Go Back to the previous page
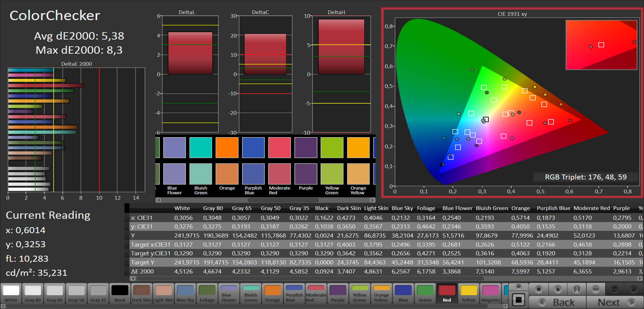644x309 pixels. [x=557, y=302]
